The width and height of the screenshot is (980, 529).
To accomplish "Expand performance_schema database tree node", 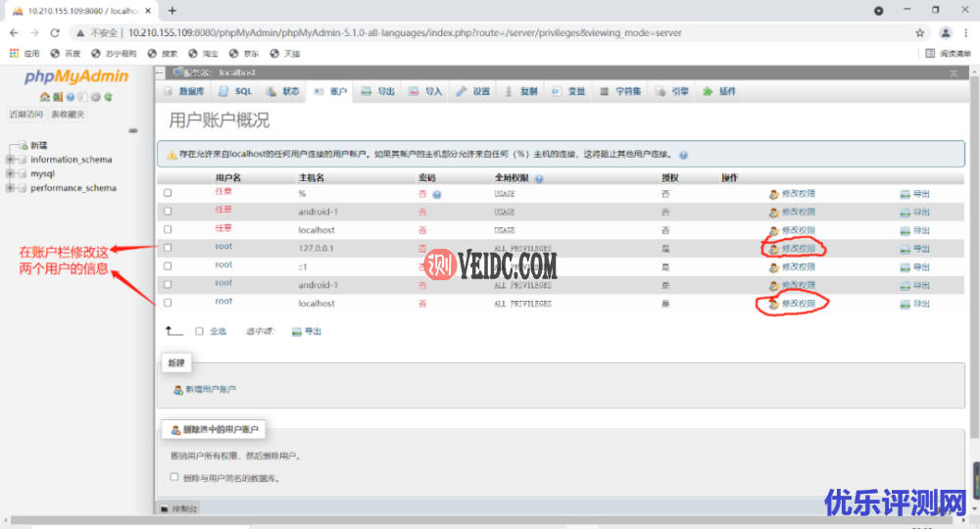I will (x=10, y=188).
